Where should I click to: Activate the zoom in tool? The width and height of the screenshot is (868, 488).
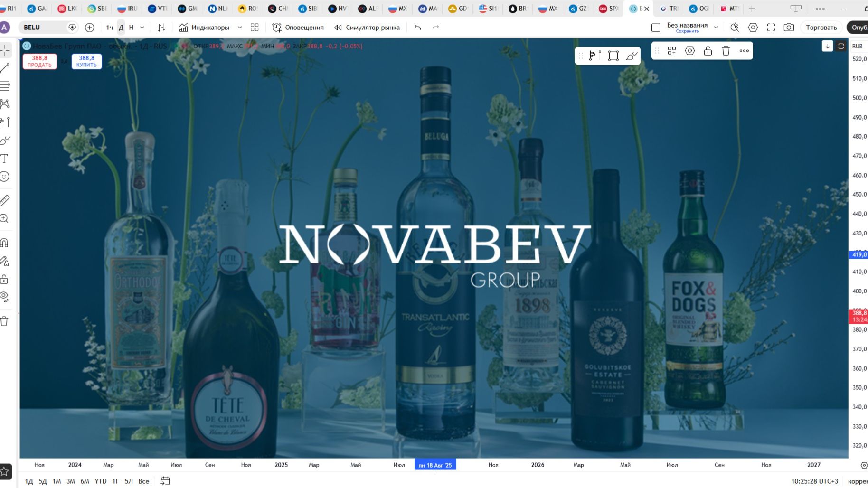pos(4,218)
